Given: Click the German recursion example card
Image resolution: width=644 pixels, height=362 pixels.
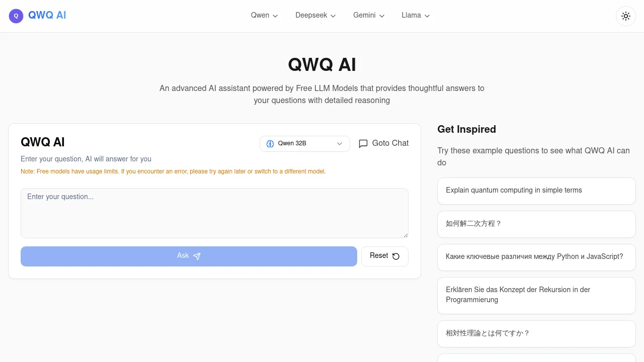Looking at the screenshot, I should [x=536, y=295].
